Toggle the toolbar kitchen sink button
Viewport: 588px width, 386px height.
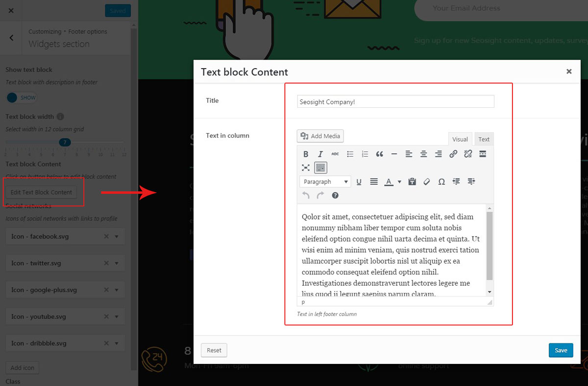point(320,168)
